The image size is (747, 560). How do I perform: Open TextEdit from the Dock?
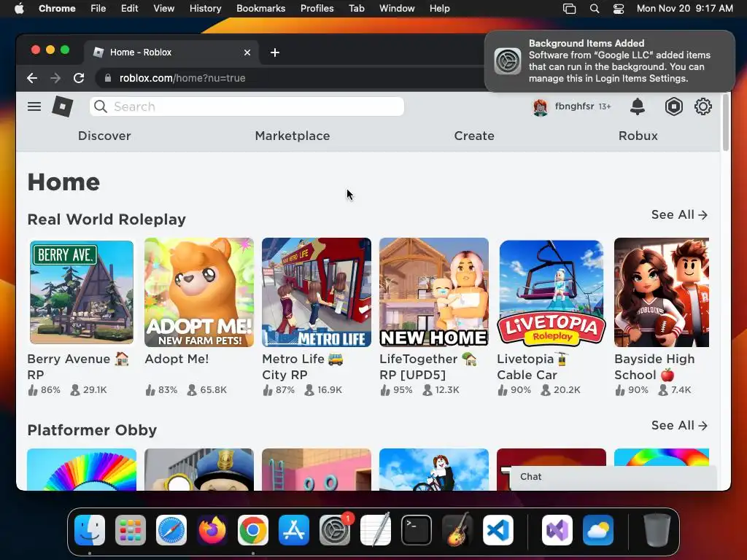click(x=376, y=530)
